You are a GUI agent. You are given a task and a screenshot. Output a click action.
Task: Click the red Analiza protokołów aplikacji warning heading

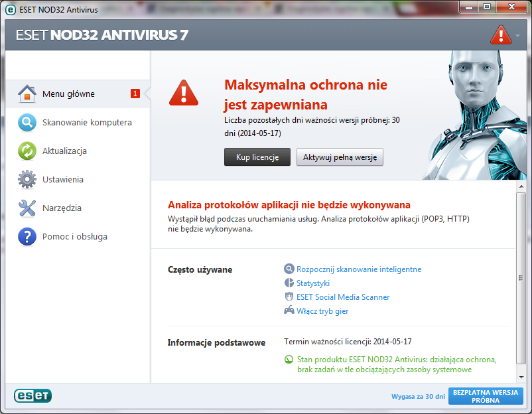(x=289, y=205)
